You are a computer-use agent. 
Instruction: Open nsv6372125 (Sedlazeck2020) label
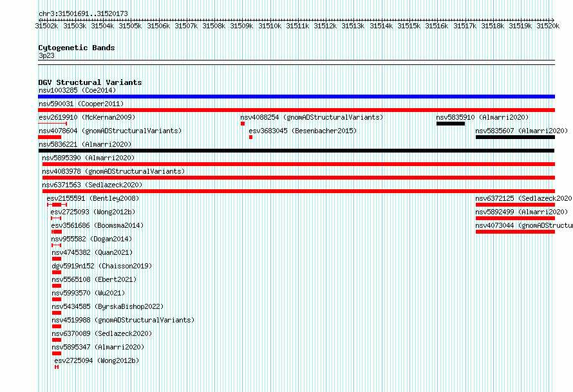(524, 198)
